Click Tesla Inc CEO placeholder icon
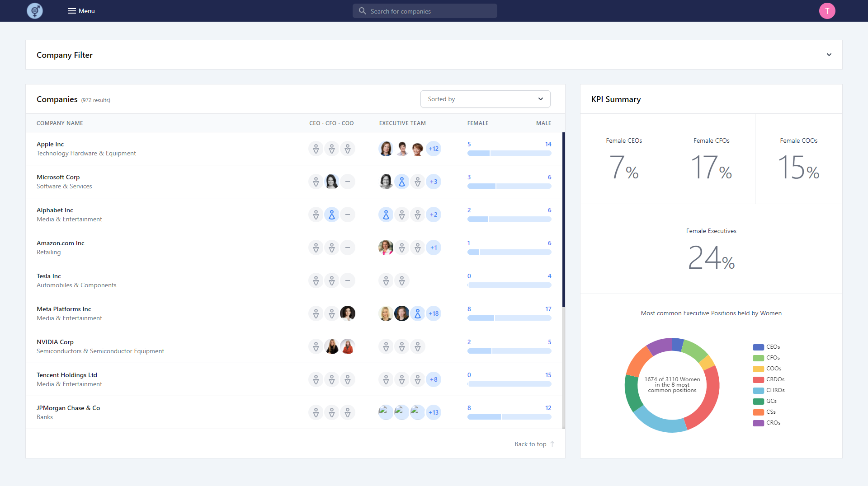Image resolution: width=868 pixels, height=486 pixels. pyautogui.click(x=316, y=280)
